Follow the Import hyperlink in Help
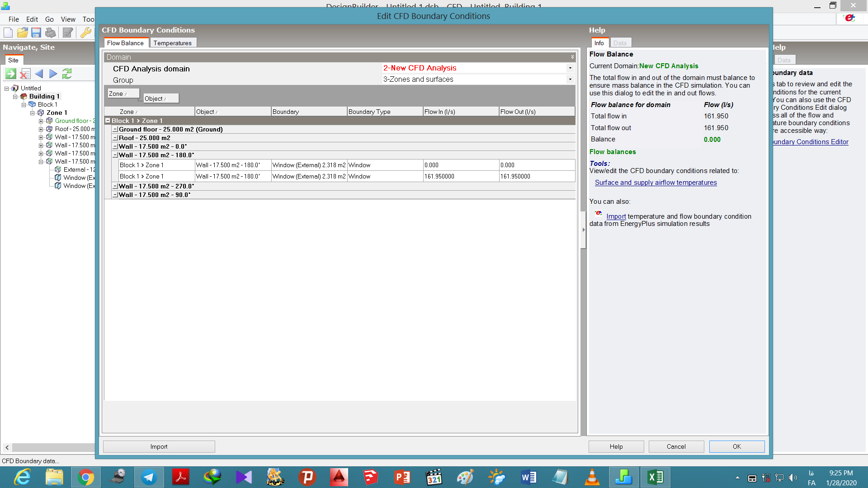This screenshot has height=488, width=868. 616,216
